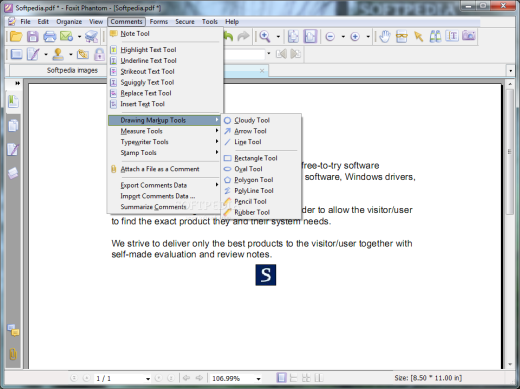
Task: Click the scan document toolbar icon
Action: (91, 36)
